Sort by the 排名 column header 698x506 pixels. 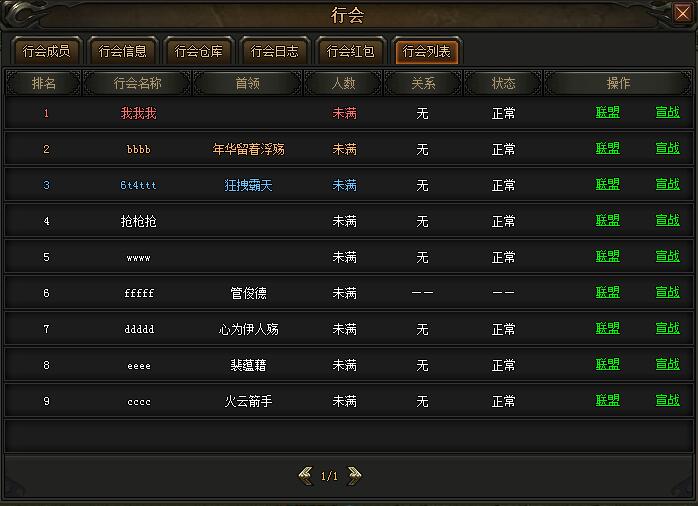[44, 83]
